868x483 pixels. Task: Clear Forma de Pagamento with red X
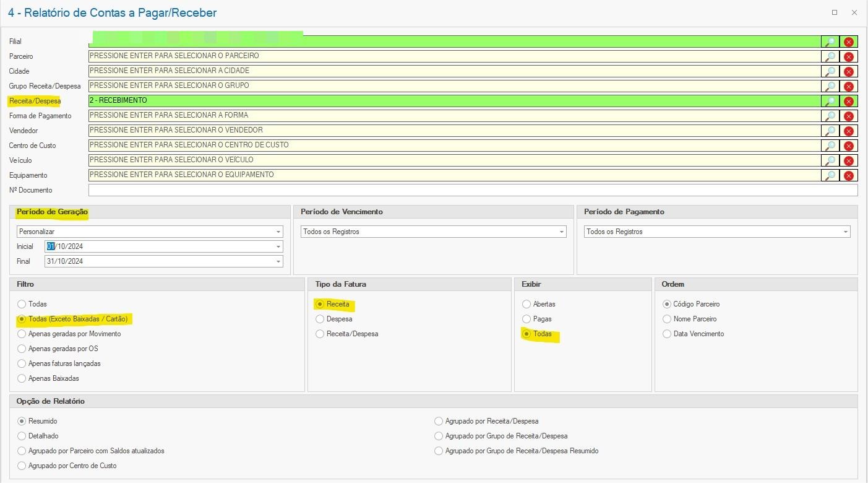pyautogui.click(x=849, y=116)
